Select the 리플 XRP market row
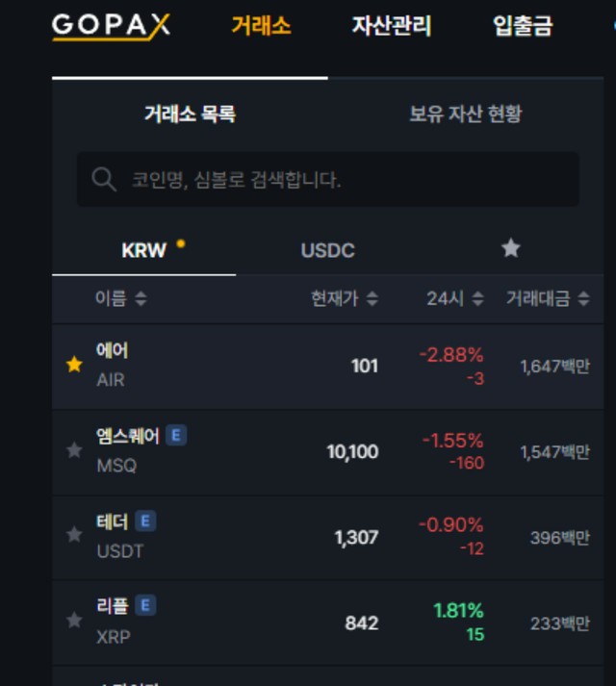 pyautogui.click(x=289, y=622)
